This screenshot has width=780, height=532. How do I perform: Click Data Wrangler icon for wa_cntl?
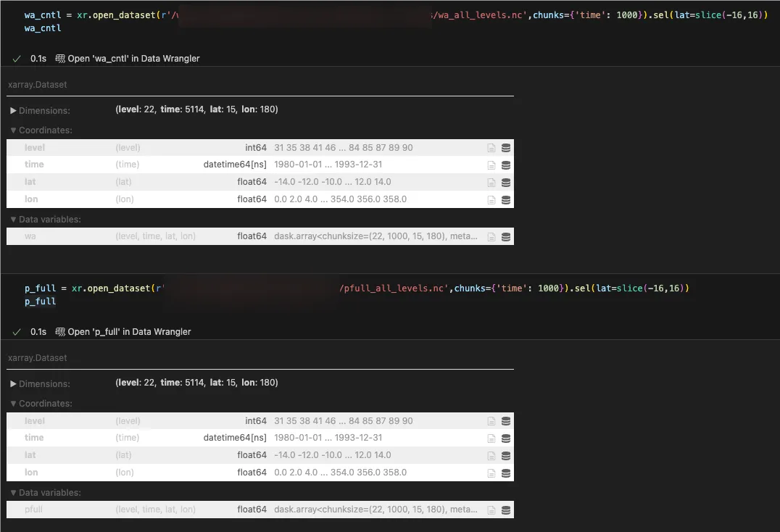pyautogui.click(x=59, y=59)
